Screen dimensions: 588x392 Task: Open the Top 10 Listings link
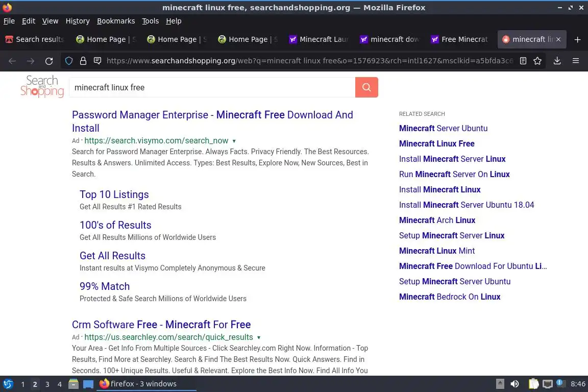[x=114, y=194]
